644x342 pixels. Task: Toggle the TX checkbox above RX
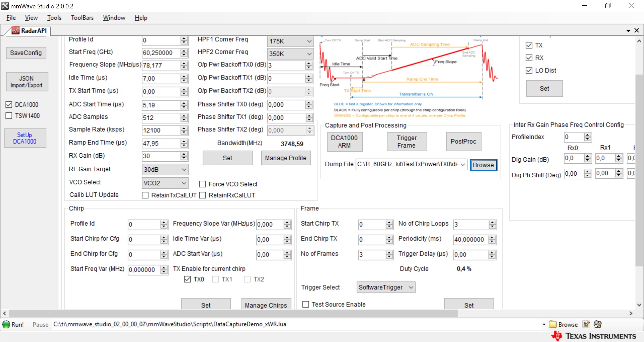coord(529,45)
